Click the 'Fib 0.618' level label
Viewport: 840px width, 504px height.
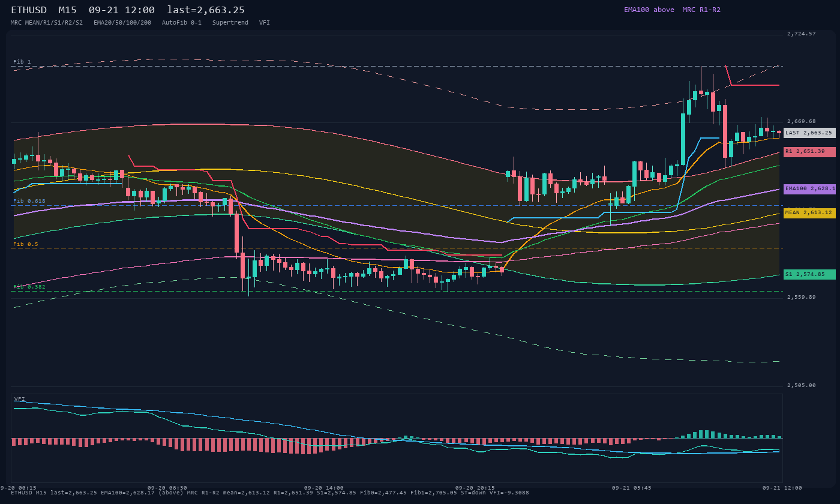29,201
